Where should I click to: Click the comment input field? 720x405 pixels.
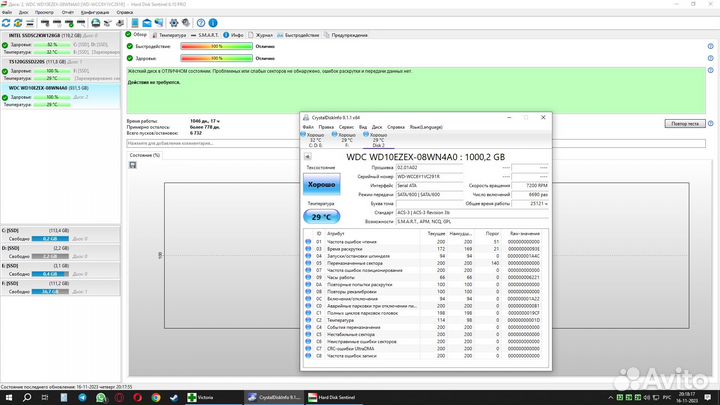pos(213,143)
